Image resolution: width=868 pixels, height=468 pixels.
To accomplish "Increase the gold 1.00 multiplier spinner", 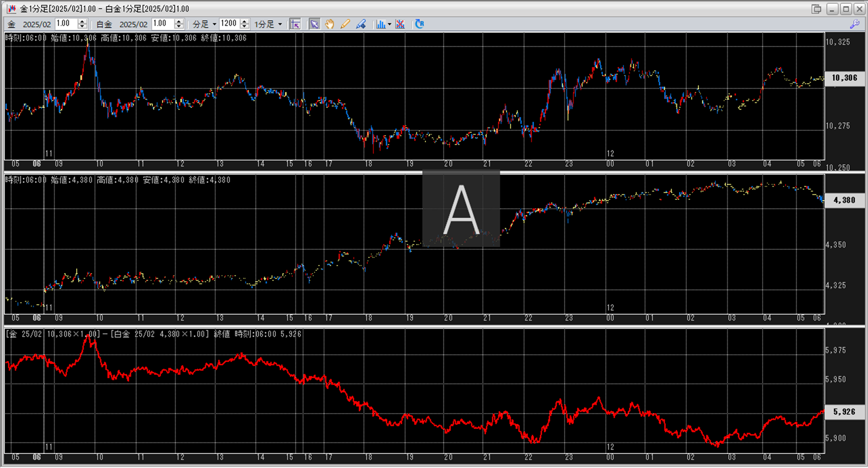I will coord(82,21).
